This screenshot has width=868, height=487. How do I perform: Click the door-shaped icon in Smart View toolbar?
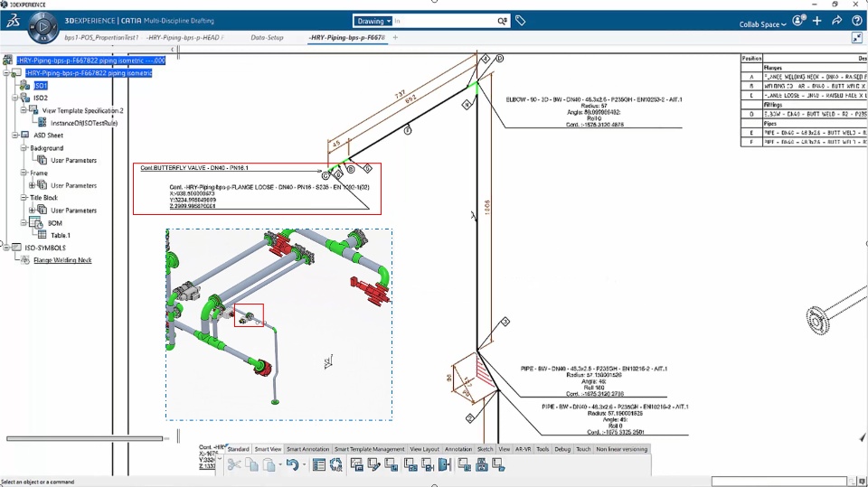[x=444, y=464]
